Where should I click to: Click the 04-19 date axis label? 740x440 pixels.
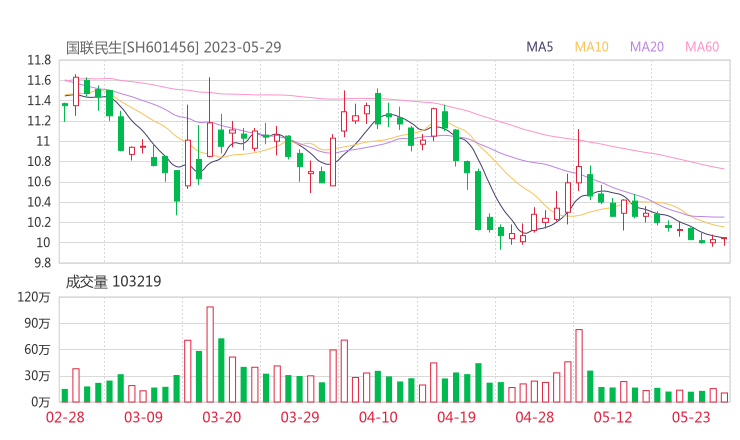coord(456,417)
